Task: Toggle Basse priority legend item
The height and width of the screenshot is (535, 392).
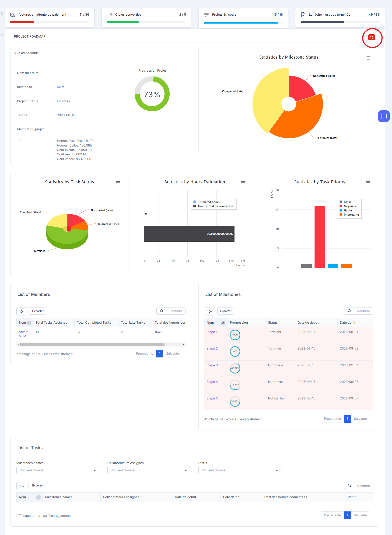Action: click(345, 202)
